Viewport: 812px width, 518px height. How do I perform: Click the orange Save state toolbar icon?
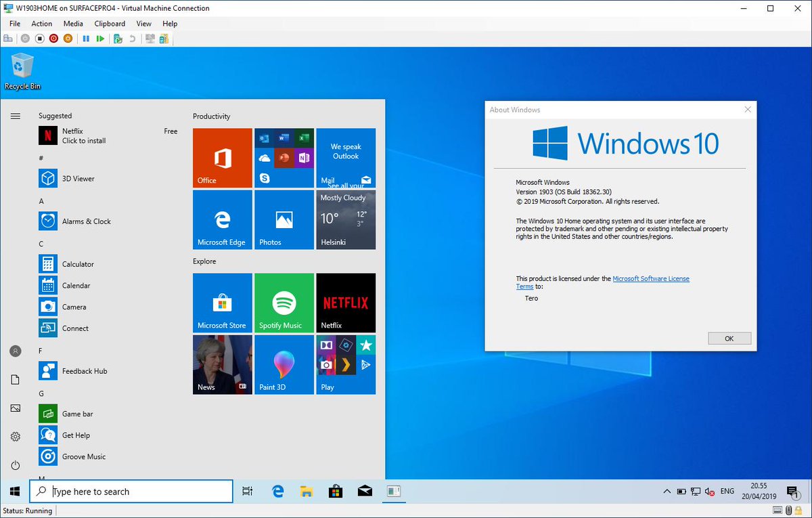(68, 39)
